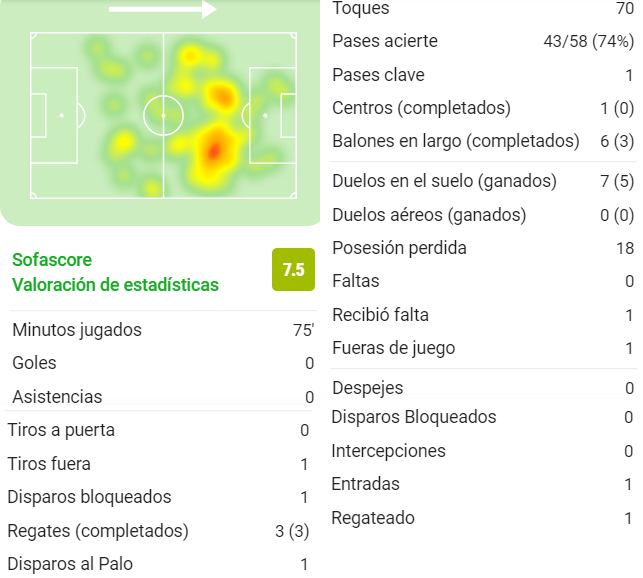Click the 7.5 Sofascore rating badge
Screen dimensions: 643x578
(293, 270)
